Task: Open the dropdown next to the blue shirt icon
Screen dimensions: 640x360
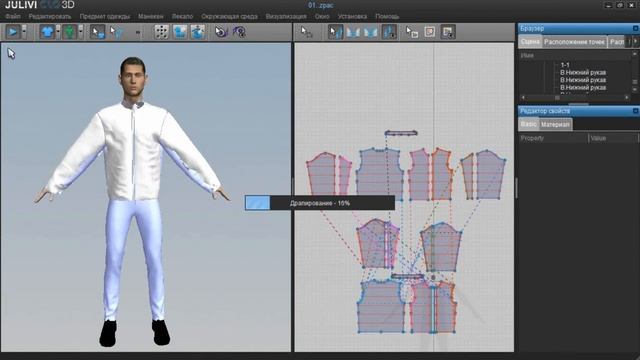Action: (58, 32)
